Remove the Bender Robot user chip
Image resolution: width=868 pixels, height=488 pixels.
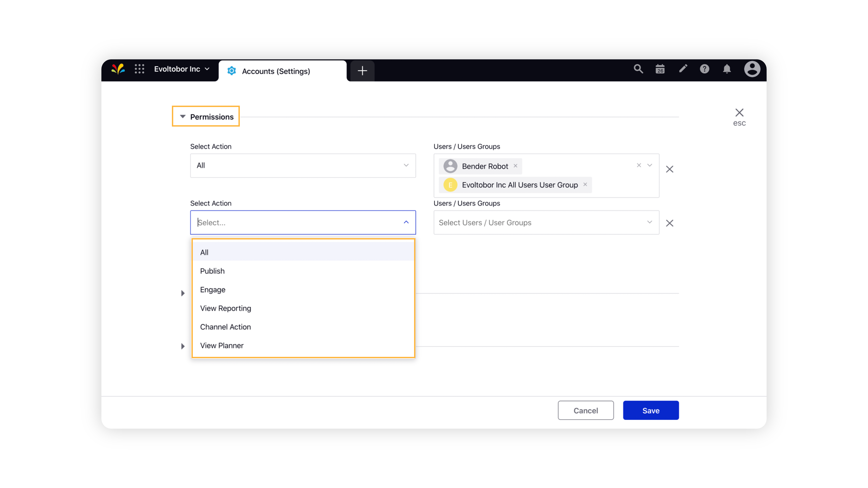[x=515, y=166]
